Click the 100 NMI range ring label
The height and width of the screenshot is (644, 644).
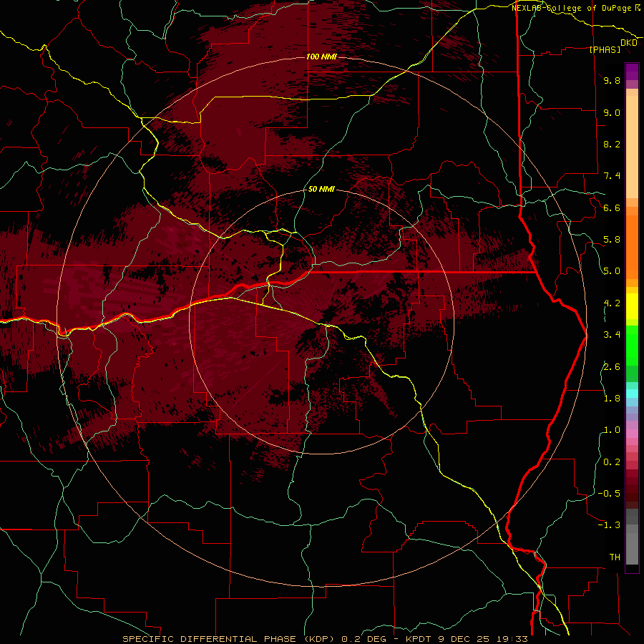(321, 57)
